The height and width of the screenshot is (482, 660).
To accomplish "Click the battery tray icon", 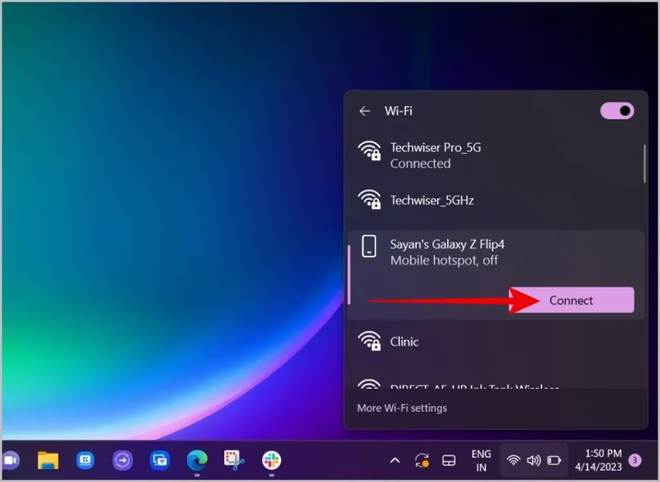I will tap(554, 461).
